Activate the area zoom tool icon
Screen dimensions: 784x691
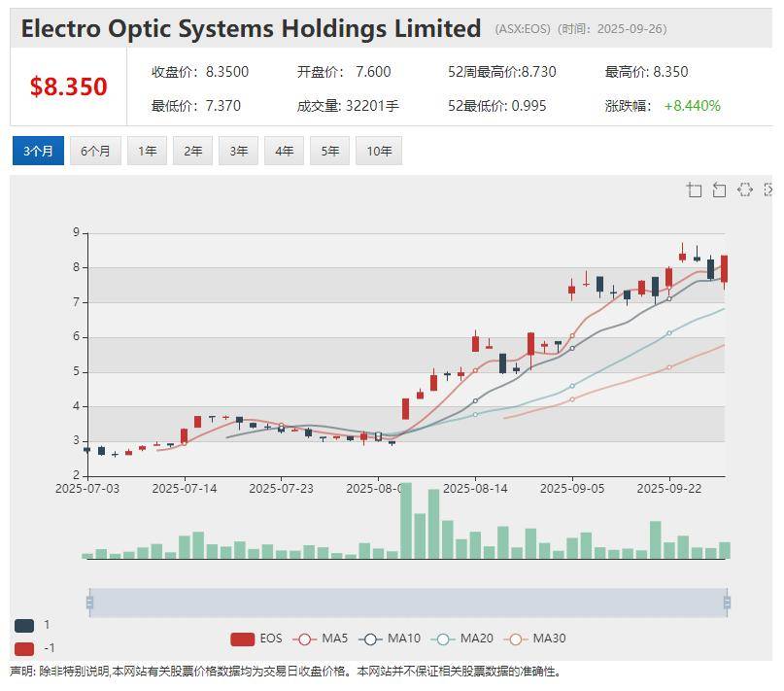tap(694, 190)
